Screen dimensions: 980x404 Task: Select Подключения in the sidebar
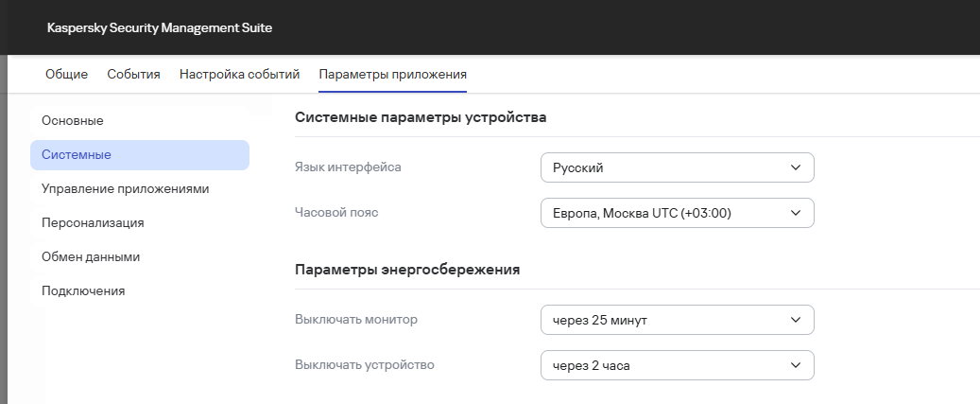[83, 290]
